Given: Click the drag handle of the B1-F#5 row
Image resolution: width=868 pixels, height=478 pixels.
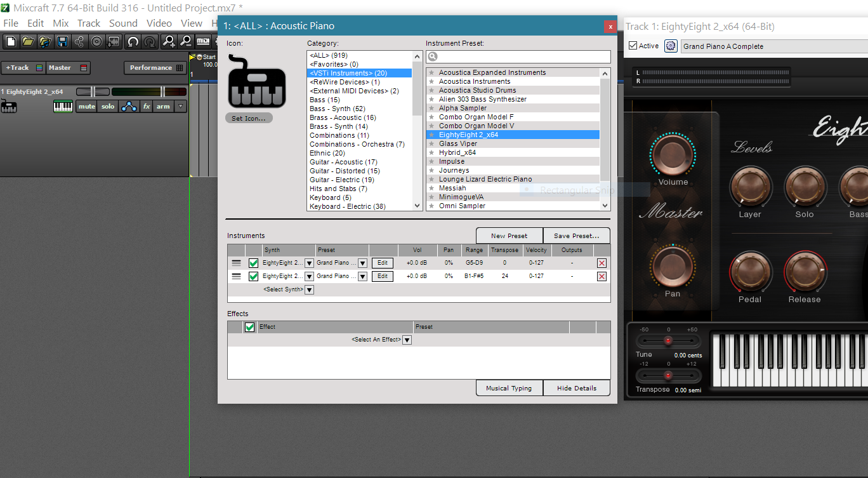Looking at the screenshot, I should [x=236, y=276].
